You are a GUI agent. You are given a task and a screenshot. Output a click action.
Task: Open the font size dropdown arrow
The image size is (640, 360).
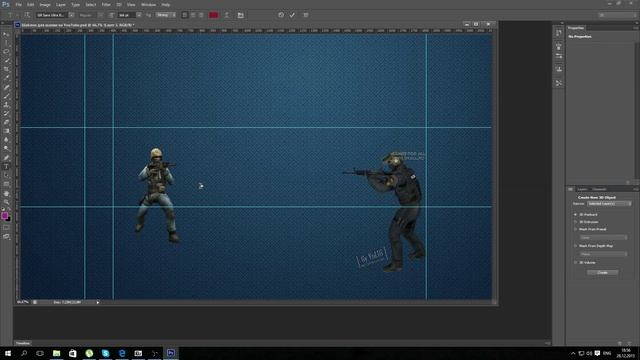tap(139, 15)
